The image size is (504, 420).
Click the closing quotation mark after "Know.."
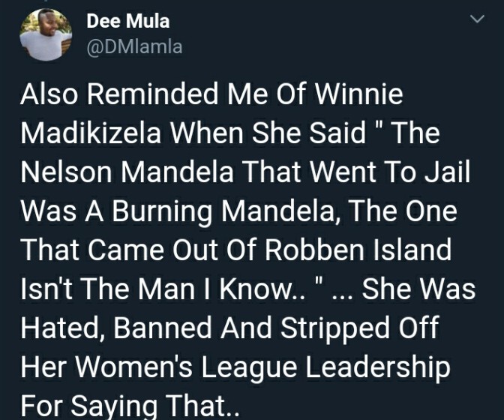tap(319, 281)
